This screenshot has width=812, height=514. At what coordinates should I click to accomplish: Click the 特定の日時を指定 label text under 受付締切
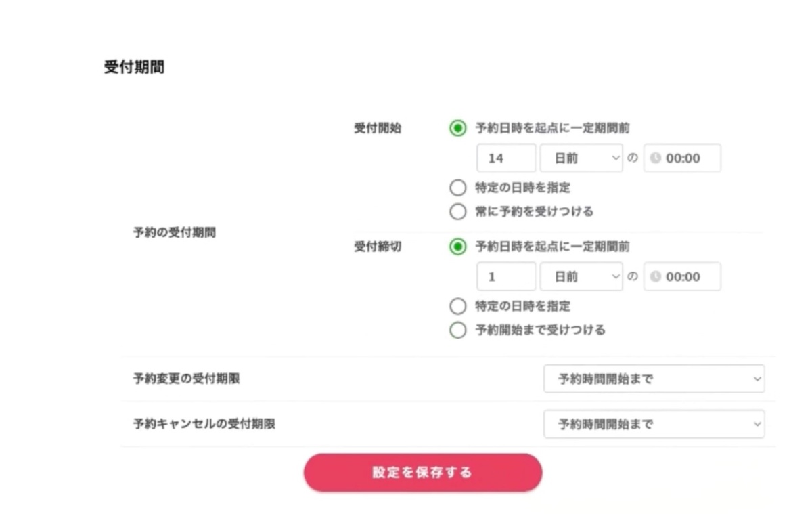pos(523,307)
